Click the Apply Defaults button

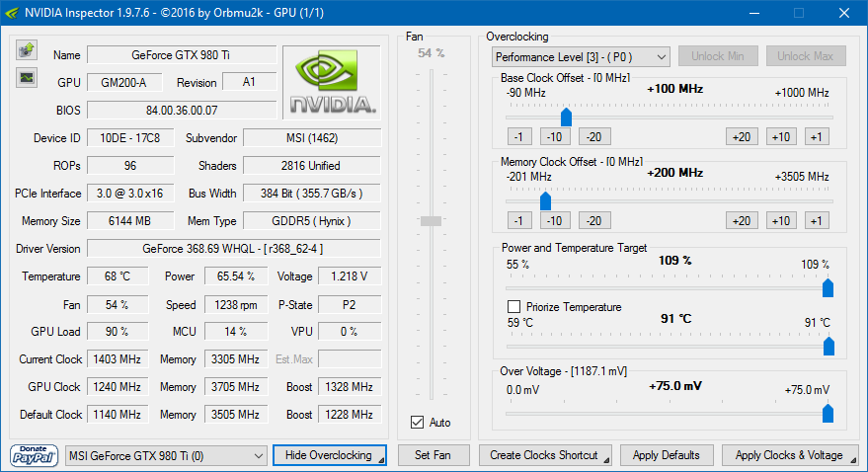click(667, 455)
